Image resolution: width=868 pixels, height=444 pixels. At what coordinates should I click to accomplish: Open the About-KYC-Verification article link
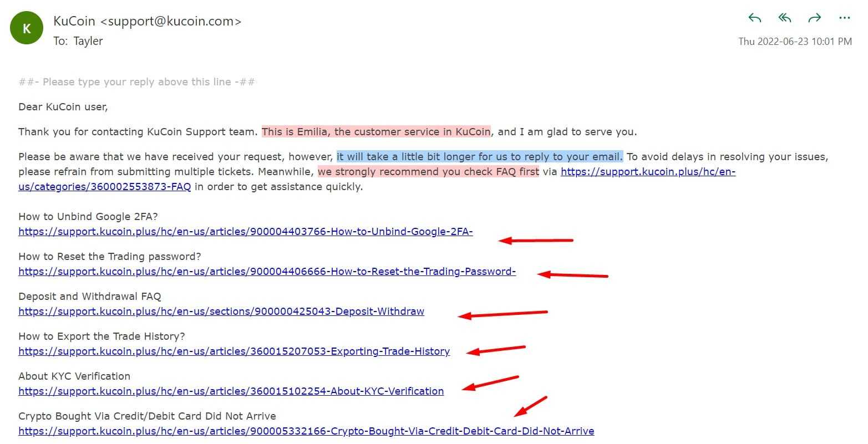tap(231, 391)
